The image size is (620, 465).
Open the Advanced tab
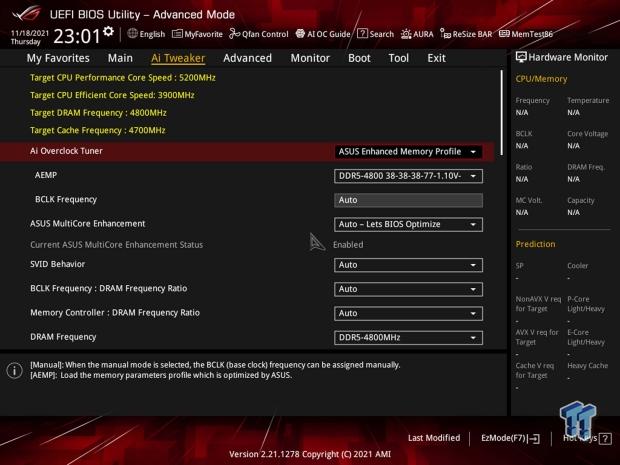(x=248, y=58)
